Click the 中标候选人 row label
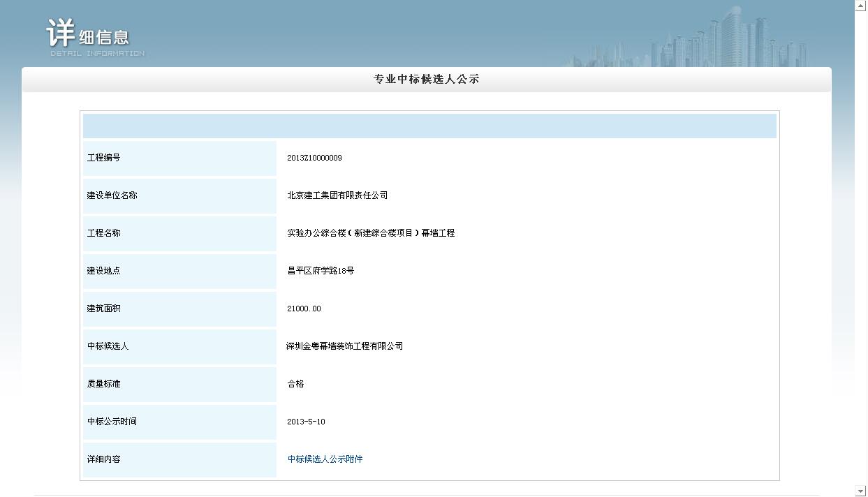 coord(108,346)
